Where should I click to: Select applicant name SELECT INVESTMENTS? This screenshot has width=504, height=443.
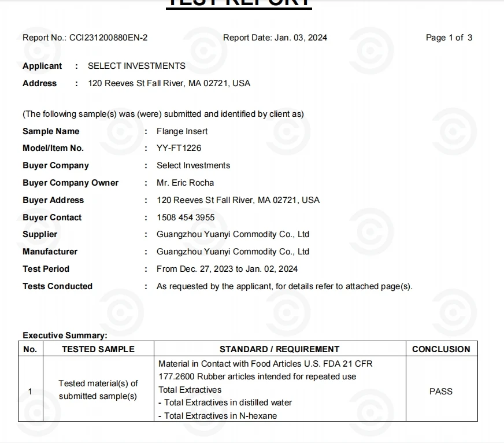pyautogui.click(x=136, y=66)
